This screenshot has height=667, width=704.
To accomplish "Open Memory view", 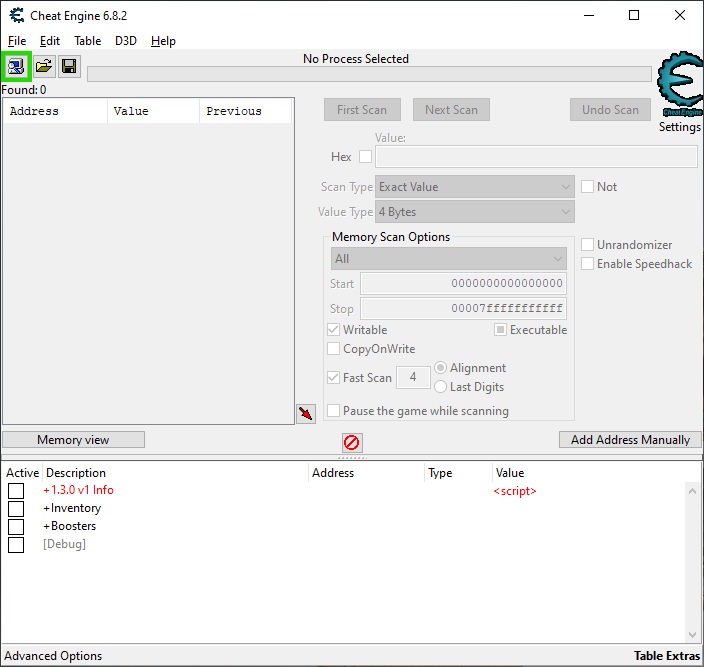I will click(x=73, y=440).
